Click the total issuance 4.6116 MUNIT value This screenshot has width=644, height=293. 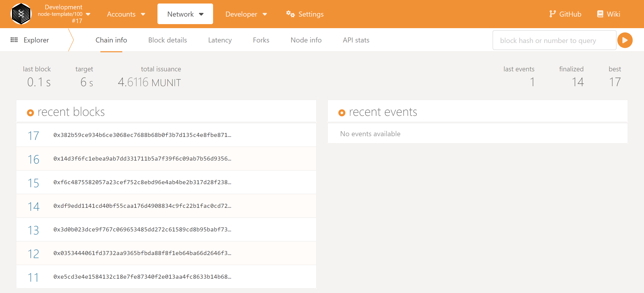(x=149, y=82)
